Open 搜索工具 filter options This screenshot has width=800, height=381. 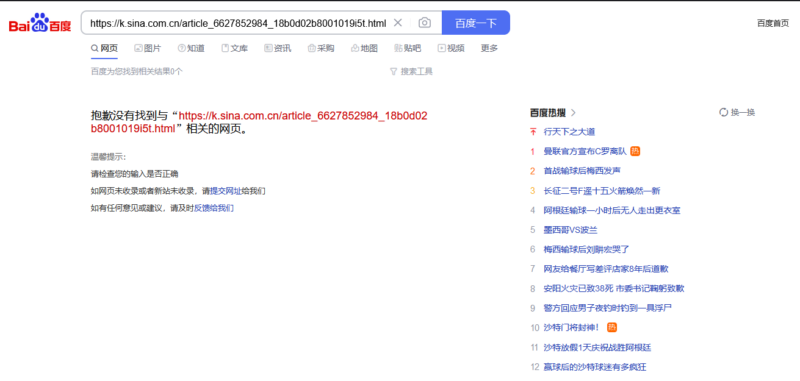411,71
